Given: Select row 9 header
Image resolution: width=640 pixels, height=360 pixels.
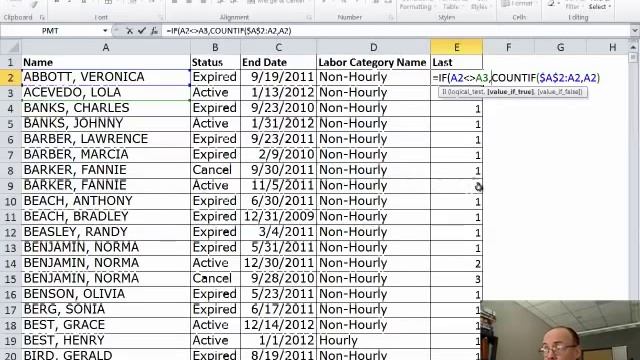Looking at the screenshot, I should coord(10,186).
